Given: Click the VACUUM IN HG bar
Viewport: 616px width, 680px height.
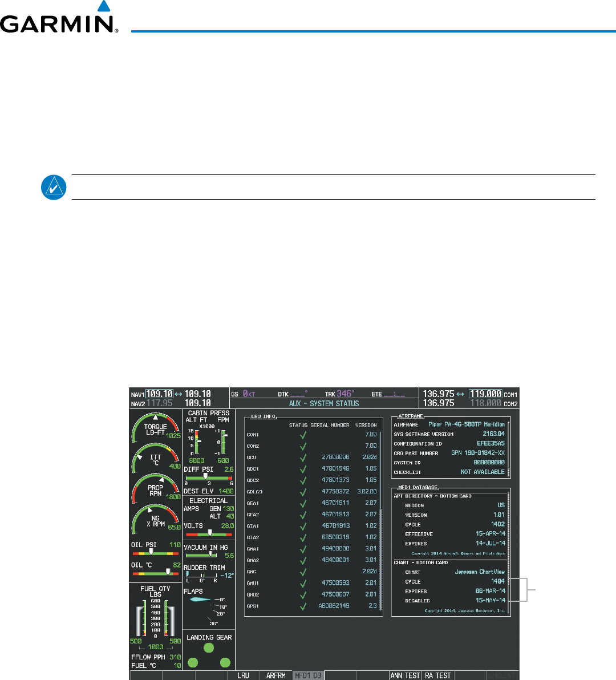Looking at the screenshot, I should 201,554.
